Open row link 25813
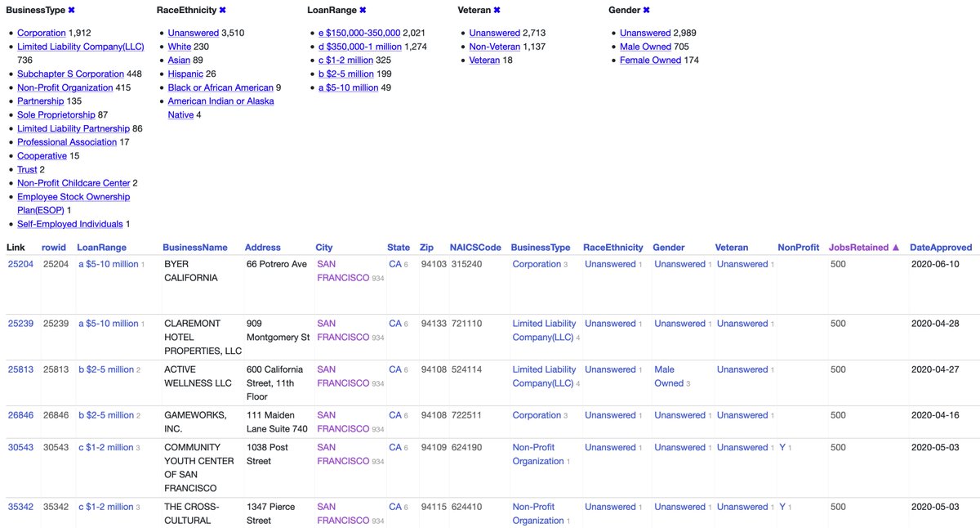This screenshot has height=528, width=980. tap(20, 369)
